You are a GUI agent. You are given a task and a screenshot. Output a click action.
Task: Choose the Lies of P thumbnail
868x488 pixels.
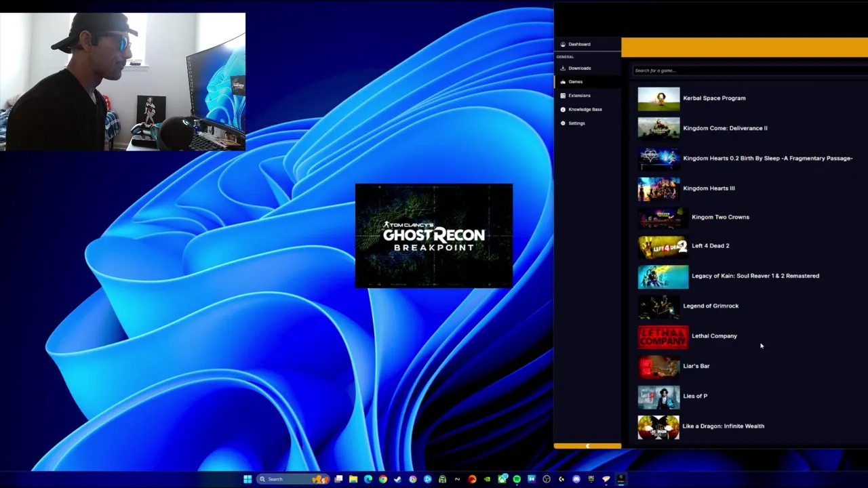[658, 397]
